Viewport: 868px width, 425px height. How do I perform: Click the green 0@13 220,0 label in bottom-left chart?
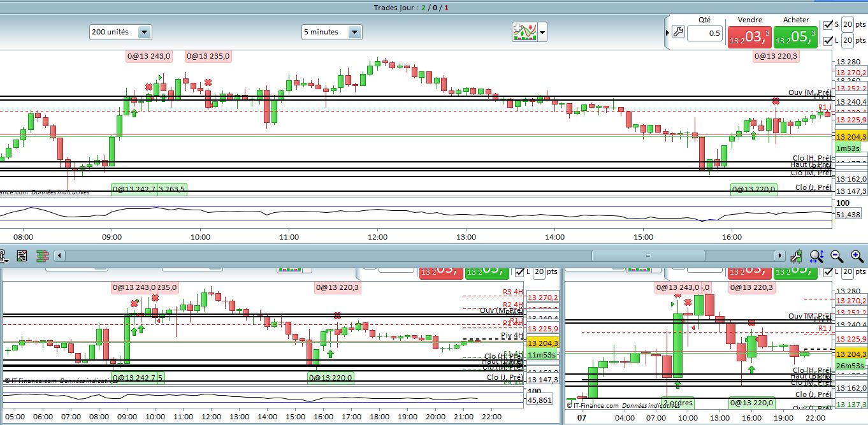tap(331, 377)
